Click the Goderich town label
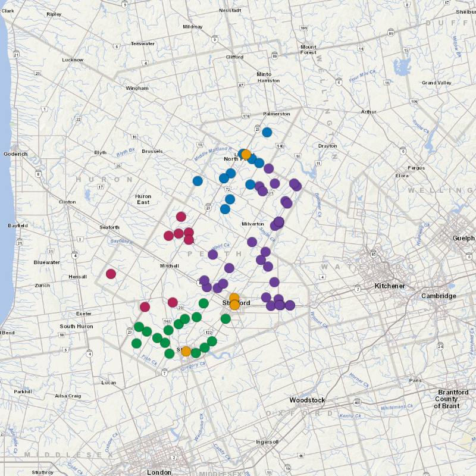The image size is (476, 476). [x=15, y=154]
